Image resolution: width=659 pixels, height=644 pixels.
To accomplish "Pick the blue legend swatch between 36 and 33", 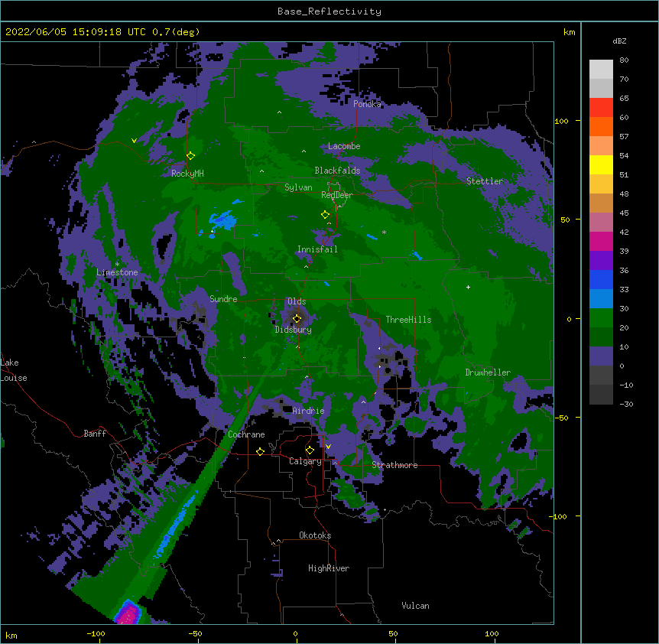I will (601, 279).
